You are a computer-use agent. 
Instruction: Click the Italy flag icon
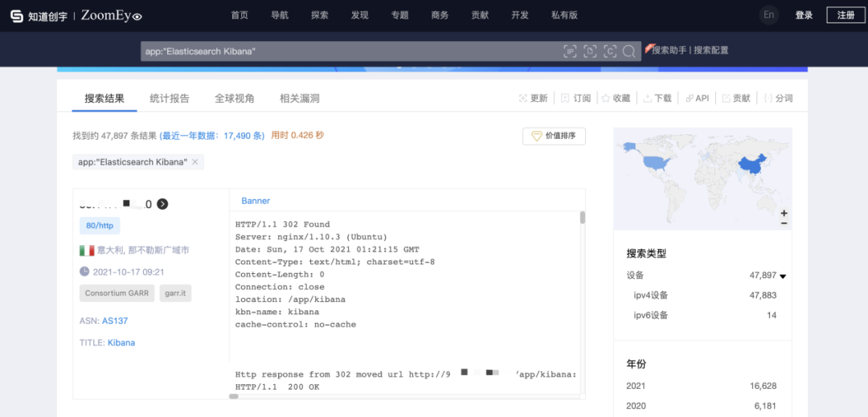pos(86,251)
